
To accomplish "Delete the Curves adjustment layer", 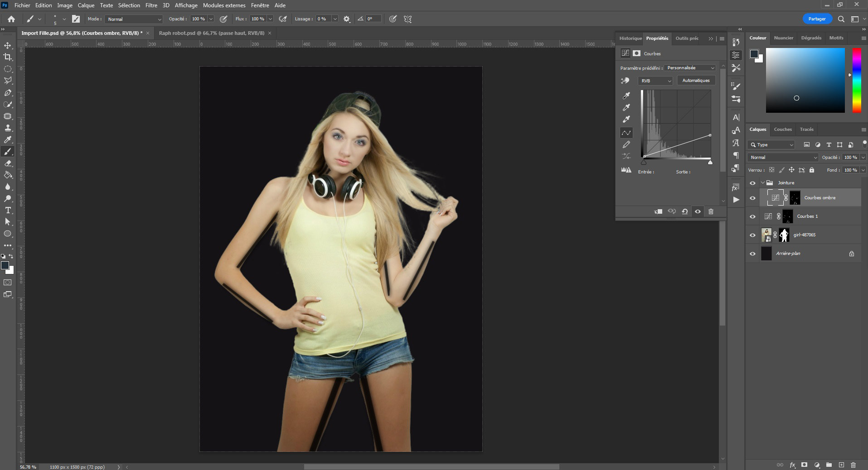I will point(711,211).
